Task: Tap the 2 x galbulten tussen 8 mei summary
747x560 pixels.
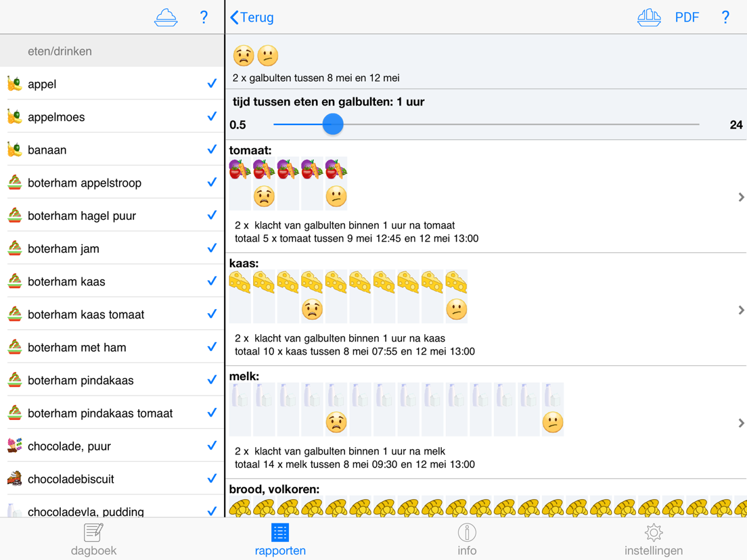Action: pyautogui.click(x=316, y=78)
